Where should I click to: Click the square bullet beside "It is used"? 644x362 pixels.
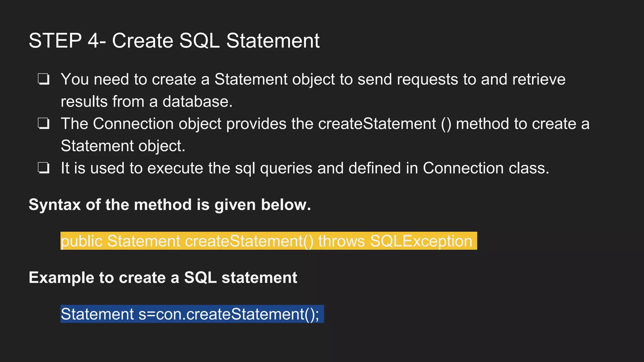point(43,168)
